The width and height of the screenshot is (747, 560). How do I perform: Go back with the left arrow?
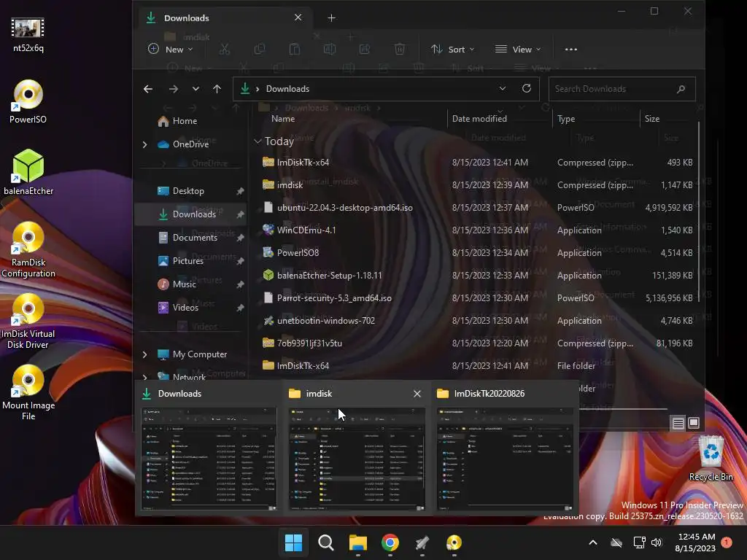coord(148,89)
